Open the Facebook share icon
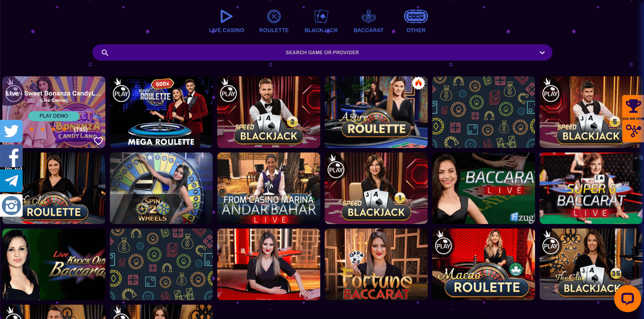Viewport: 644px width, 319px height. [11, 156]
